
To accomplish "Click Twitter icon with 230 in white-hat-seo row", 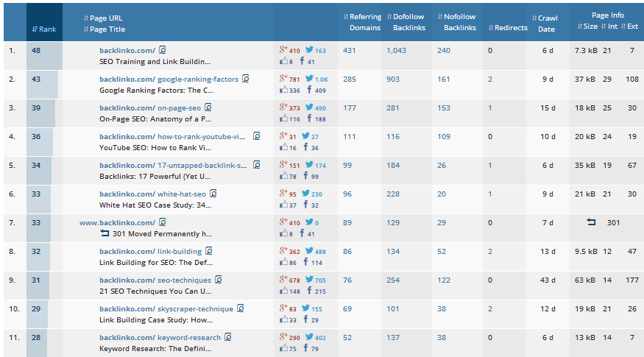I will click(305, 193).
